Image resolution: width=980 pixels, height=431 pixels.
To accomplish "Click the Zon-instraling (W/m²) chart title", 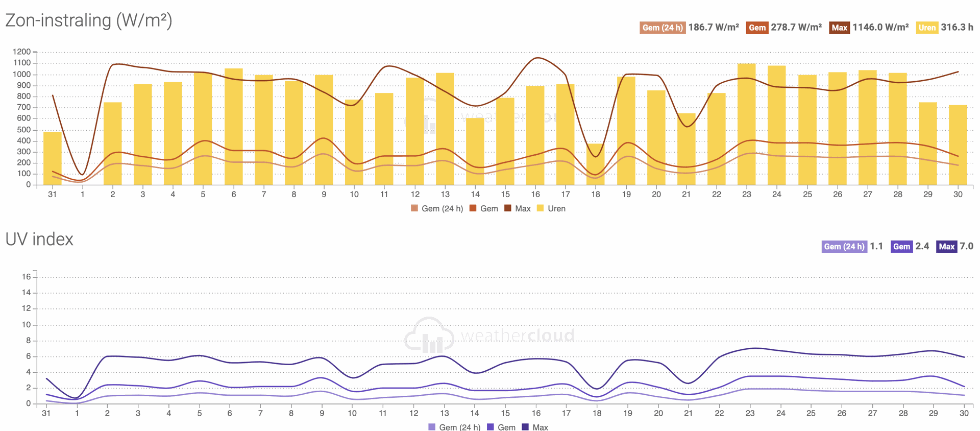I will coord(89,20).
